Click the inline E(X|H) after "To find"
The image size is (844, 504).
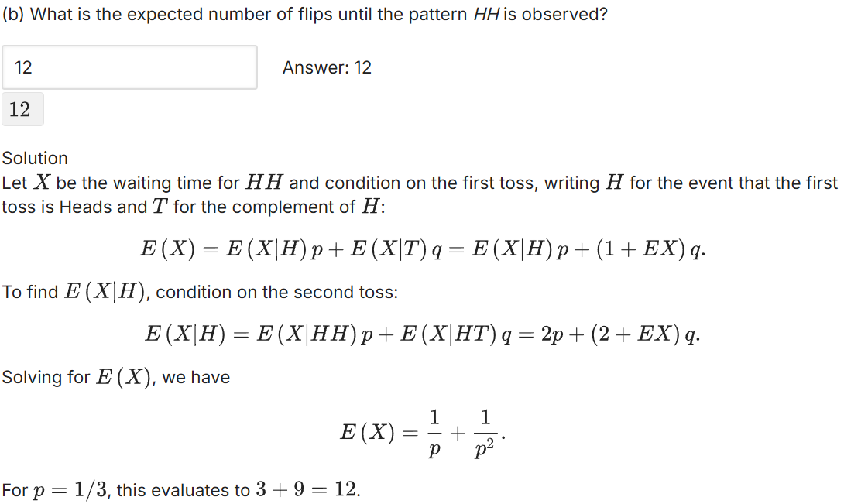click(107, 293)
